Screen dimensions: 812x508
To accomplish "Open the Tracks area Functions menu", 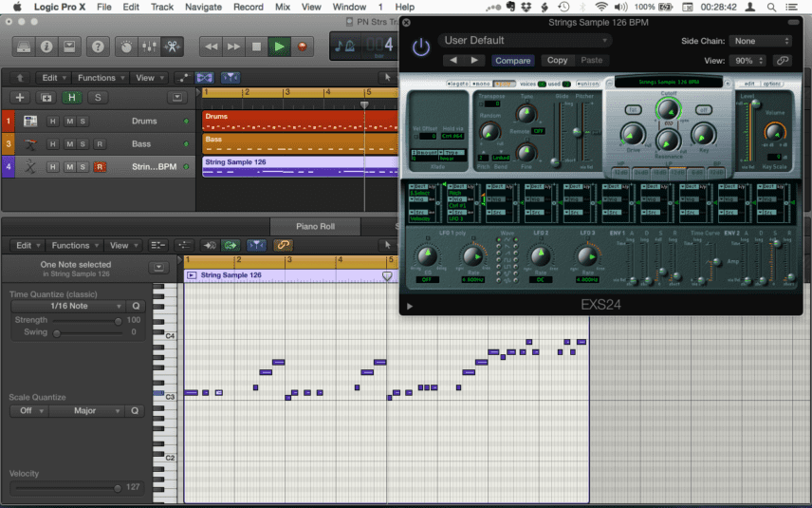I will [101, 78].
